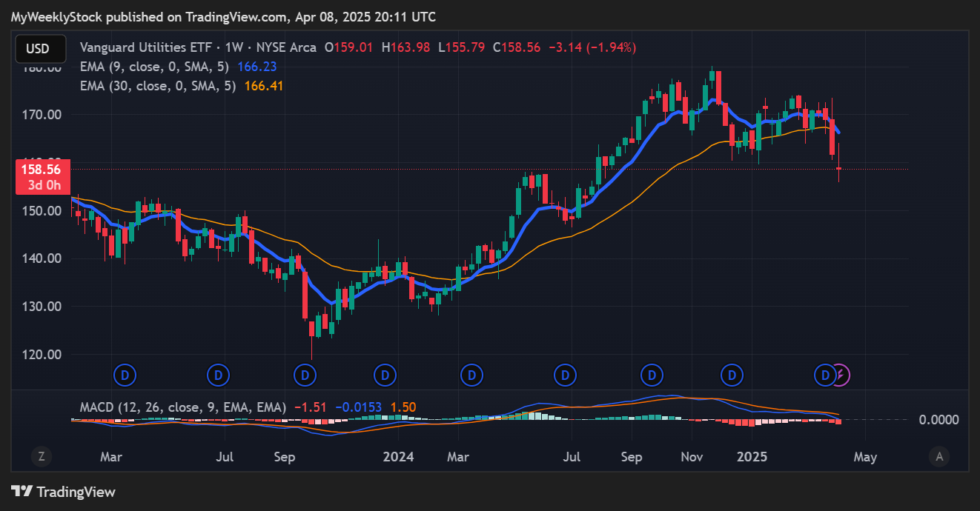Click the MACD histogram value −1.51
Viewport: 980px width, 511px height.
310,407
